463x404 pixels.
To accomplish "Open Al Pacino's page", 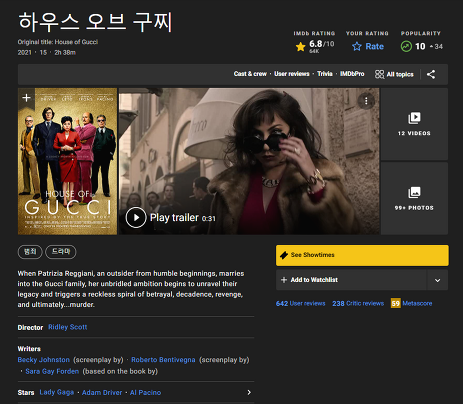I will pyautogui.click(x=145, y=392).
